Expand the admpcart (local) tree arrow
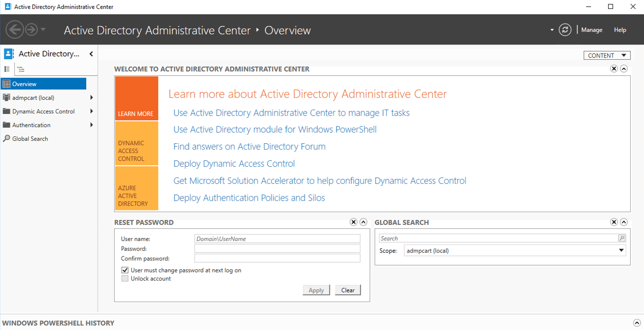Image resolution: width=644 pixels, height=330 pixels. tap(92, 98)
